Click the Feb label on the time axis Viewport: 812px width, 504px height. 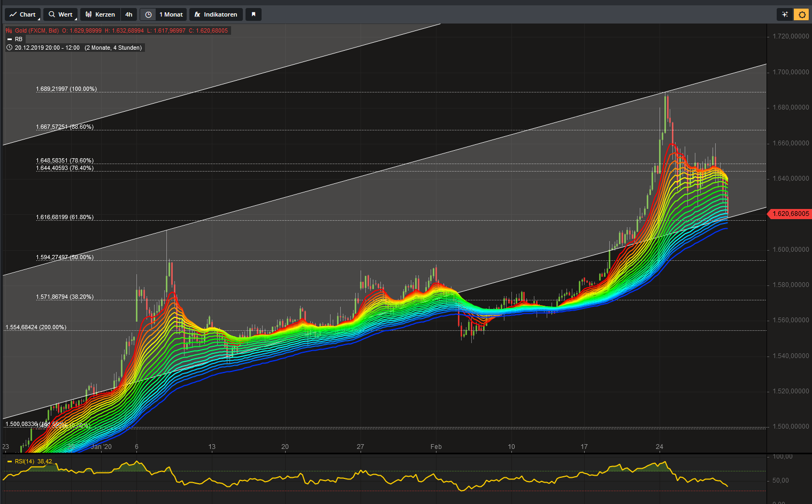click(x=436, y=447)
